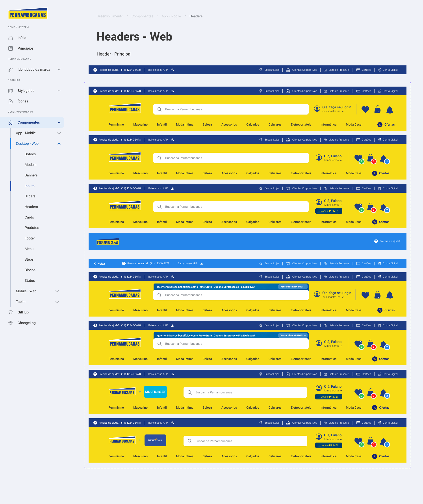Click the help question icon in the topmost navy bar
Screen dimensions: 423x504
tap(95, 70)
